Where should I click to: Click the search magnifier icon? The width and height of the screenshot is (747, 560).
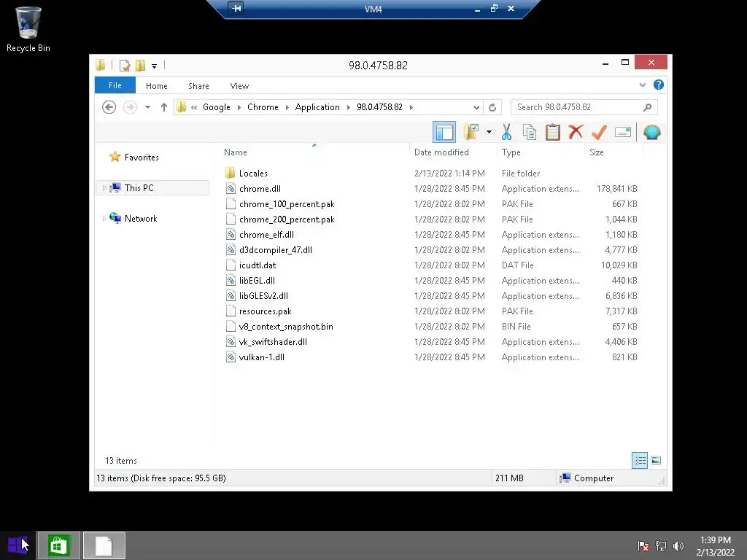647,107
